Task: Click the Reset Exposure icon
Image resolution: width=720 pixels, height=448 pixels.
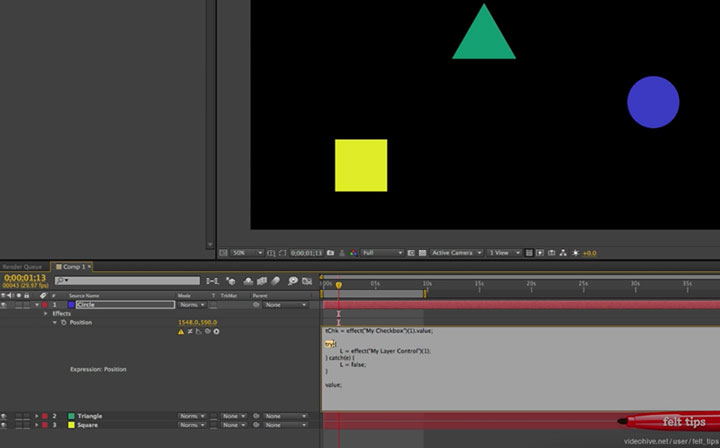Action: tap(575, 253)
